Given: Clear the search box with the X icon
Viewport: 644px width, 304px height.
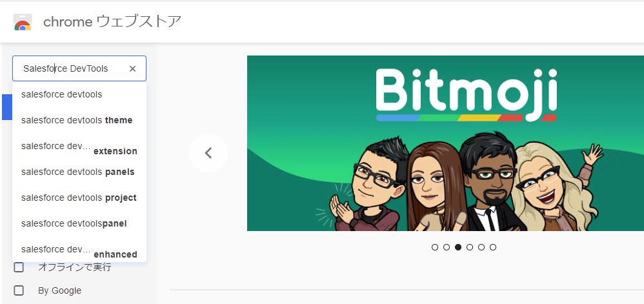Looking at the screenshot, I should click(132, 68).
